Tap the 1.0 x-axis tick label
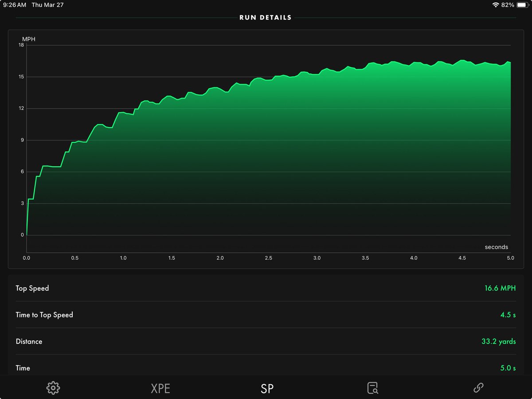 coord(123,258)
